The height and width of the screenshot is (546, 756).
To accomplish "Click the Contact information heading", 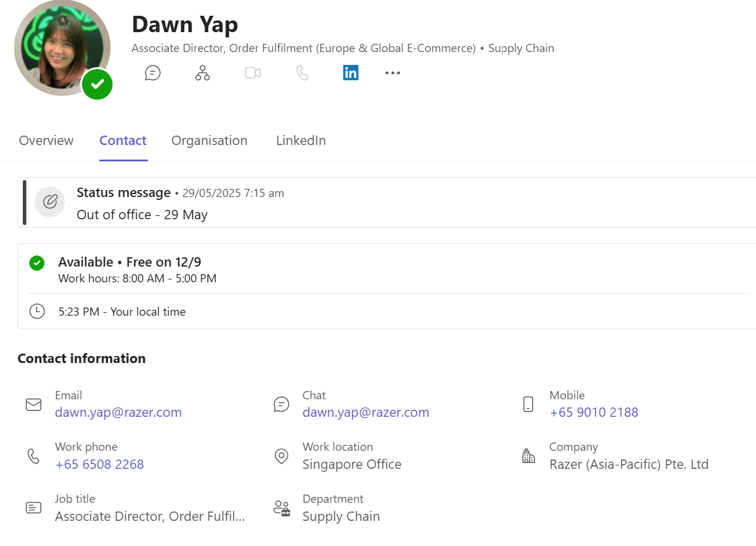I will (x=81, y=359).
